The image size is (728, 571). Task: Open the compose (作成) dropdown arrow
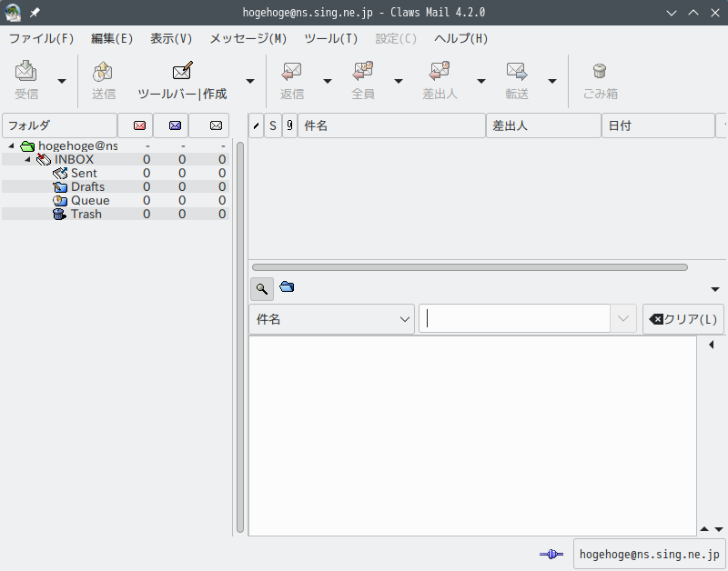point(250,81)
